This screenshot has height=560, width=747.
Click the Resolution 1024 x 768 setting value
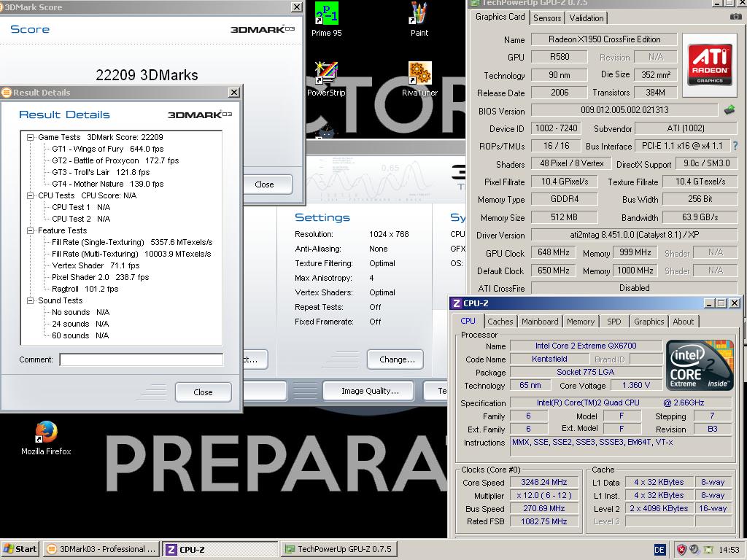[x=389, y=234]
